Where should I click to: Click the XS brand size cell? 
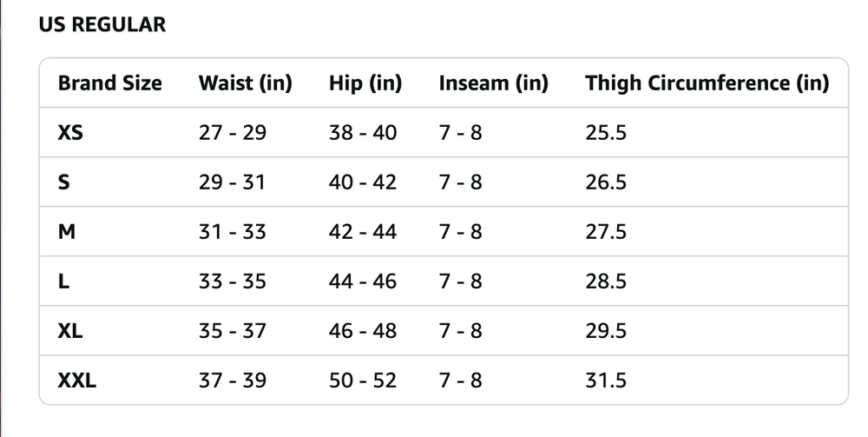71,133
